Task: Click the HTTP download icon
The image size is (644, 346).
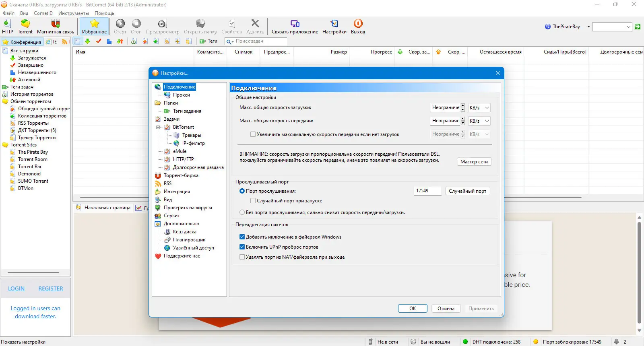Action: (7, 23)
